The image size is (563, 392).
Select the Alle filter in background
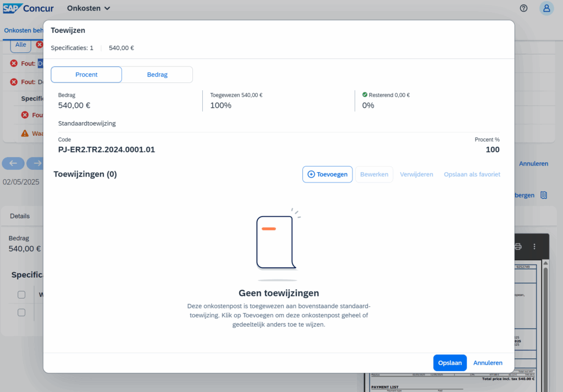[x=20, y=45]
